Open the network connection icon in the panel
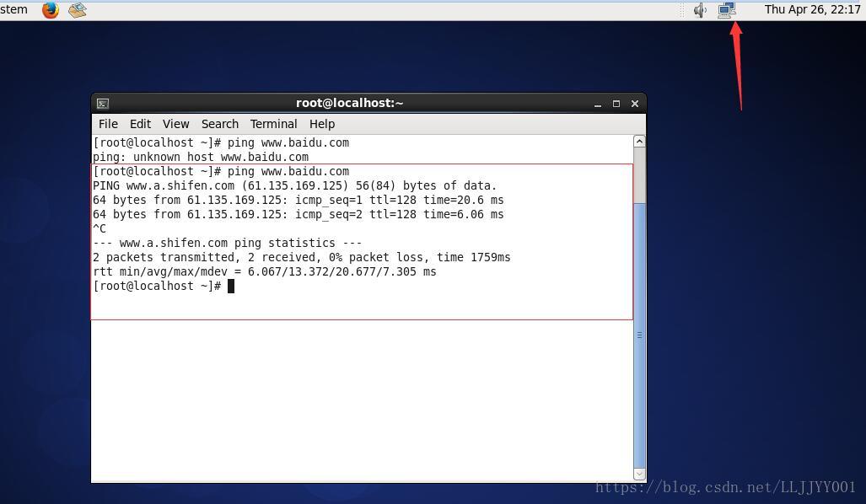866x504 pixels. click(x=727, y=10)
